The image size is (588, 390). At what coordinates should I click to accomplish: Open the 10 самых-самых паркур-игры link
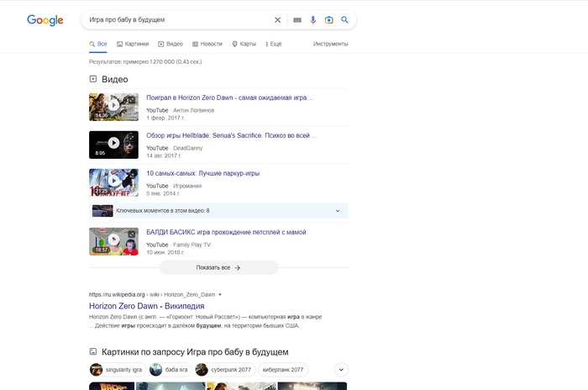click(x=203, y=173)
